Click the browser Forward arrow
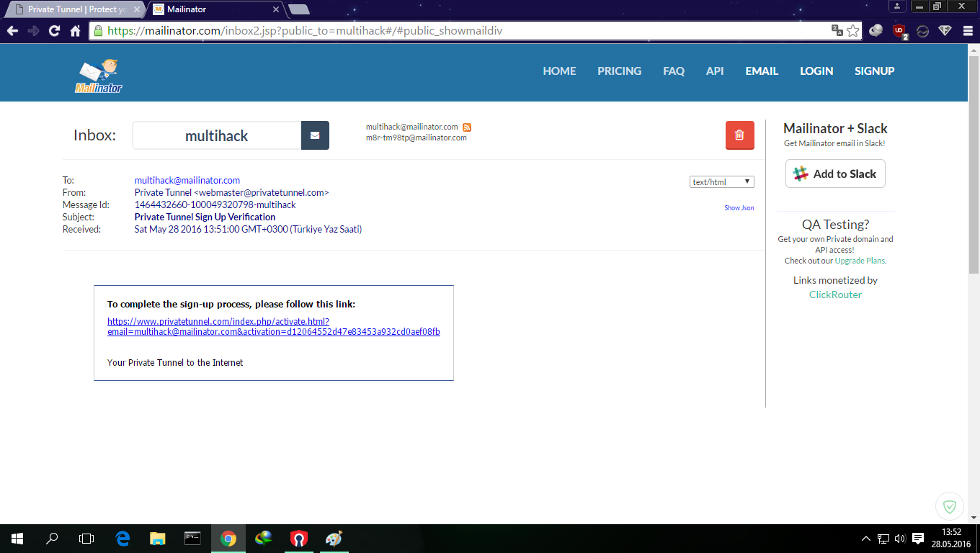Screen dimensions: 980x553 pyautogui.click(x=33, y=31)
